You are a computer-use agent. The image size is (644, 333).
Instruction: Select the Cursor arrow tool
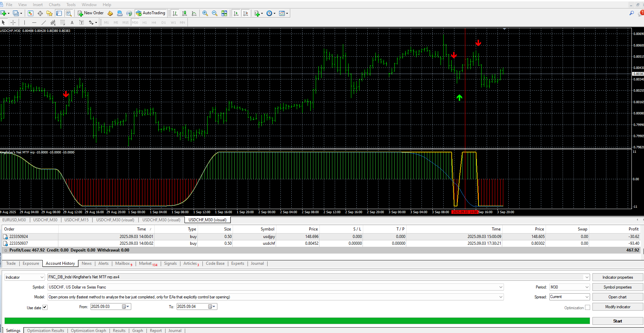pos(3,22)
